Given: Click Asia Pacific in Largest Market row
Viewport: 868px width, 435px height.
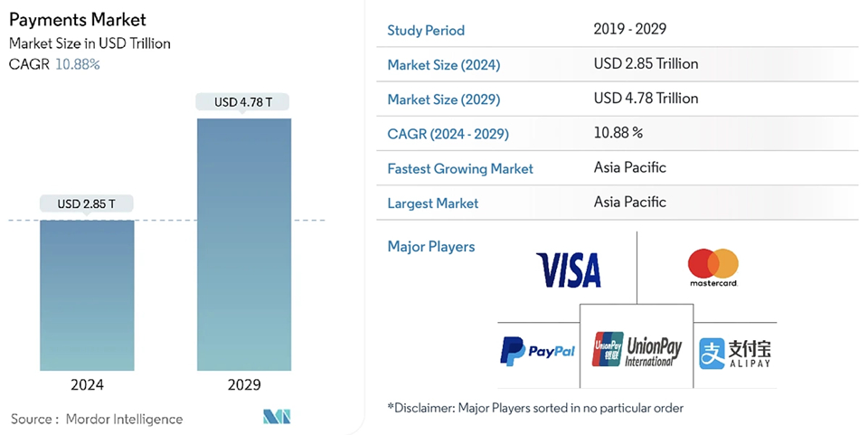Looking at the screenshot, I should [x=630, y=202].
